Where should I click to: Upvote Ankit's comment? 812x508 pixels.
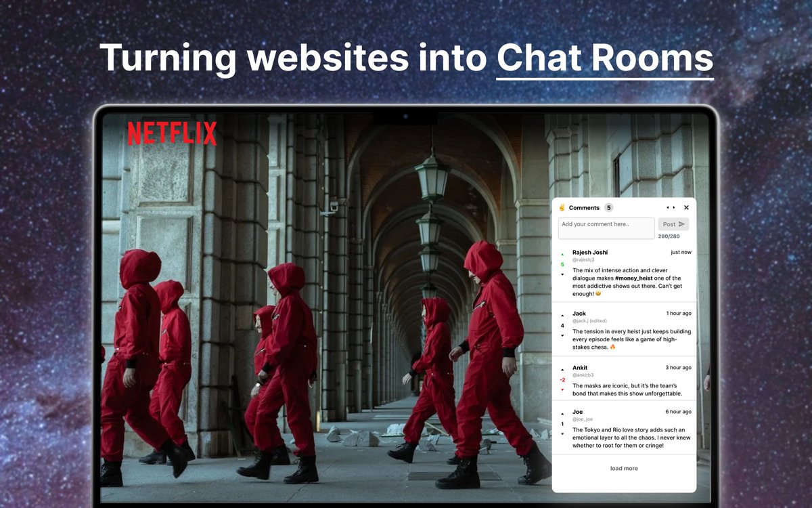coord(562,370)
